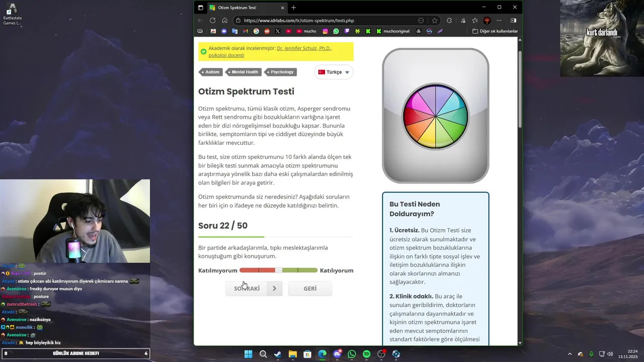Show hidden system tray icons
Image resolution: width=644 pixels, height=362 pixels.
570,354
